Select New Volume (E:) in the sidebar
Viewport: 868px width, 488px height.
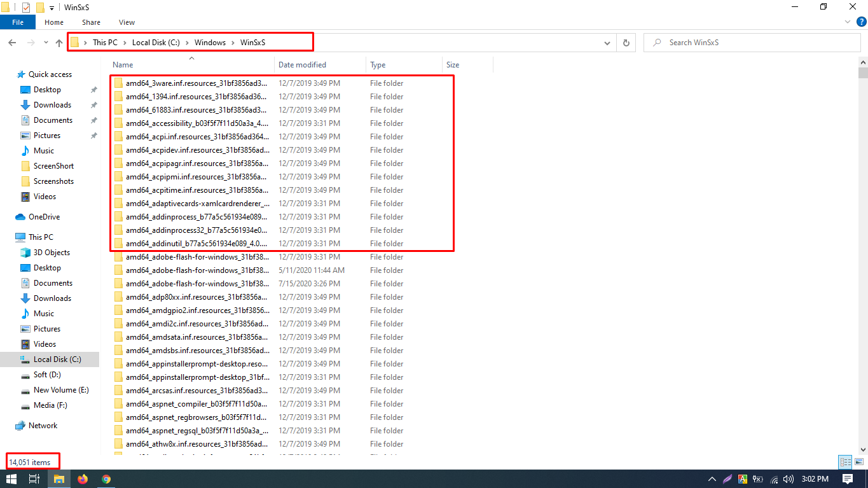[61, 390]
